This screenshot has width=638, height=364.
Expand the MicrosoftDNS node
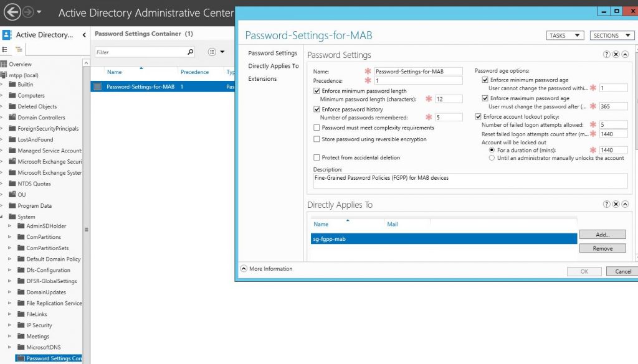[10, 347]
